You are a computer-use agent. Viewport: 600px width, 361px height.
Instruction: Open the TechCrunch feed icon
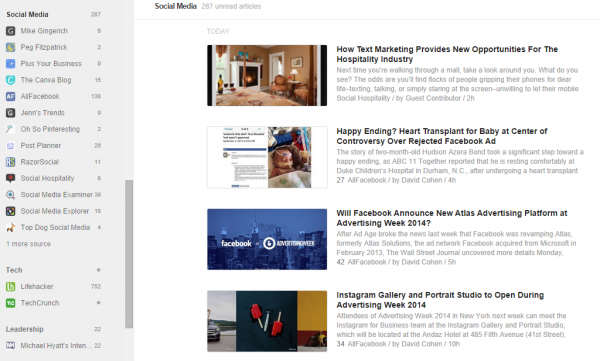point(10,303)
